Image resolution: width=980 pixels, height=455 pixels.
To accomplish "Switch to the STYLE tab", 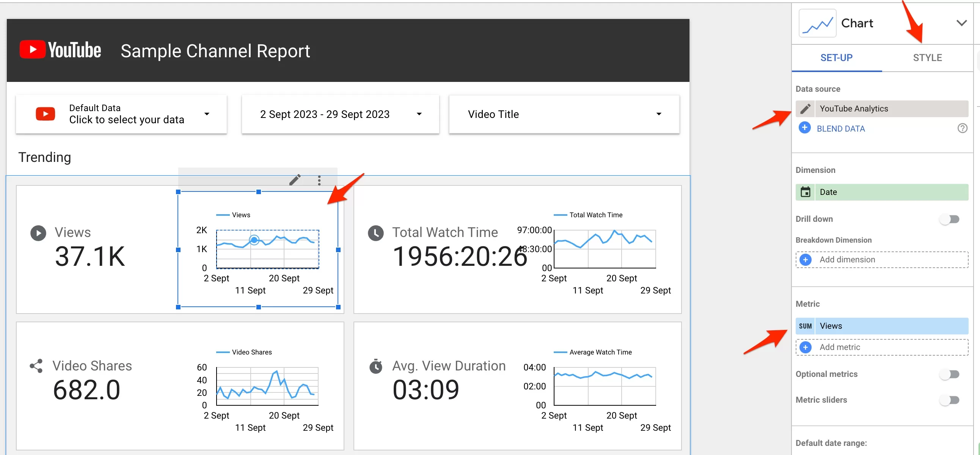I will (x=927, y=58).
